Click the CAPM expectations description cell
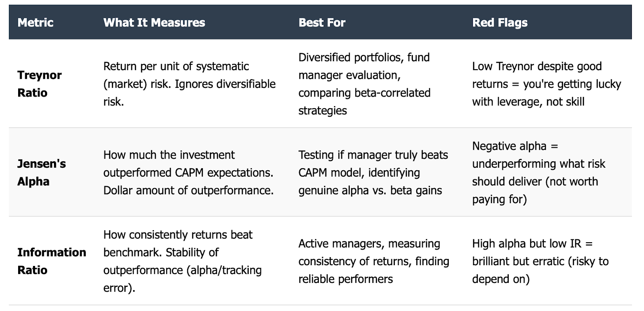The height and width of the screenshot is (311, 644). coord(189,172)
